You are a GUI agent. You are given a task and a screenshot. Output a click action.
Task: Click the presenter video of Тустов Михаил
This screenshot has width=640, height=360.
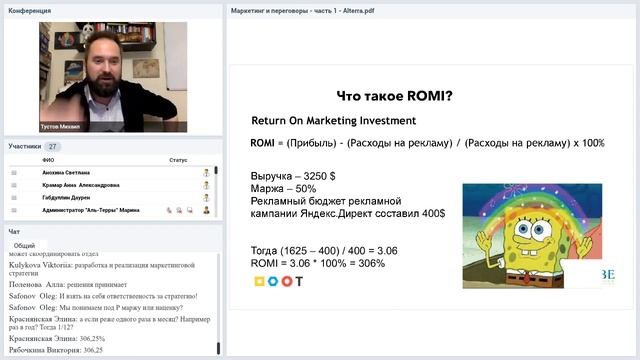[113, 77]
